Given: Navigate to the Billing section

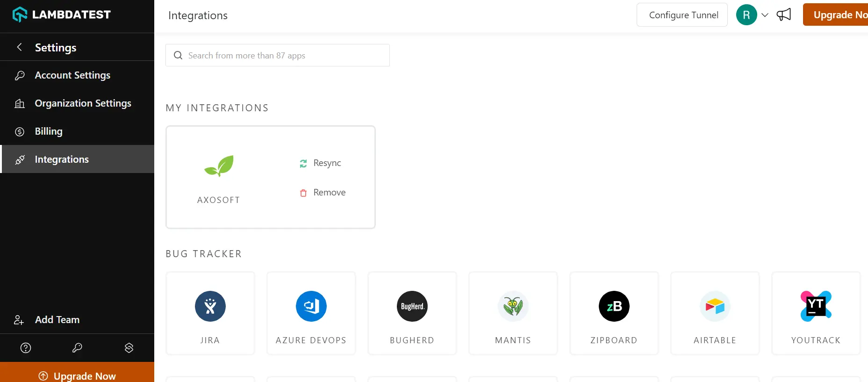Looking at the screenshot, I should pos(49,131).
